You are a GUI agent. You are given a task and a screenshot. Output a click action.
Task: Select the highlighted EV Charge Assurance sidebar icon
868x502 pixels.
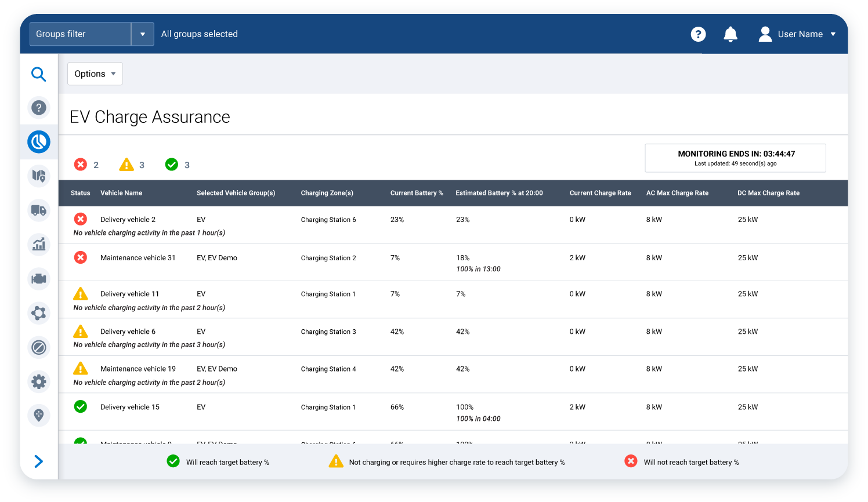[x=38, y=141]
